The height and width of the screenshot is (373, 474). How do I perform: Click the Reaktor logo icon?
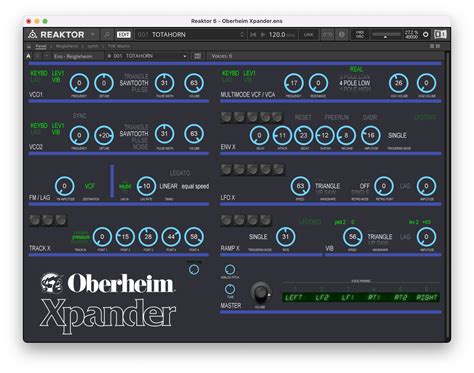pos(32,34)
